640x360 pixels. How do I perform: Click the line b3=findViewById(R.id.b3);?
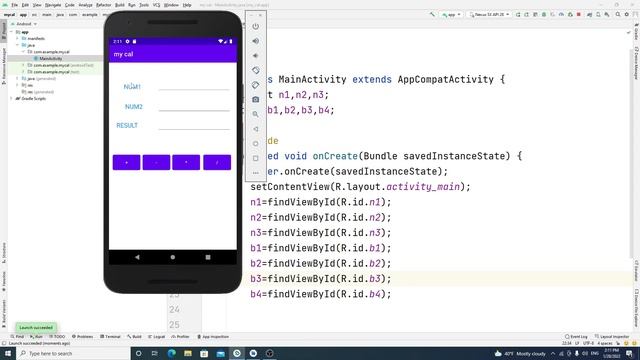click(x=321, y=279)
